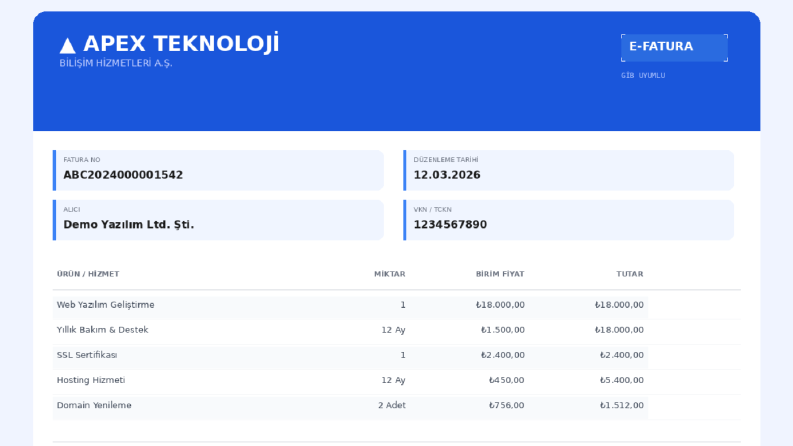Click total of Yıllık Bakım & Destek row
Screen dimensions: 793x446
pyautogui.click(x=619, y=330)
